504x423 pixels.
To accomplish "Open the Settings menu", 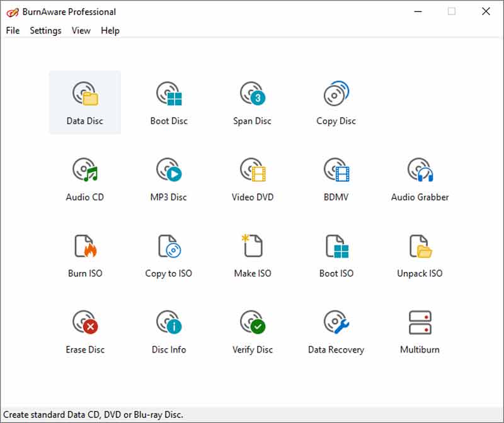I will point(45,30).
